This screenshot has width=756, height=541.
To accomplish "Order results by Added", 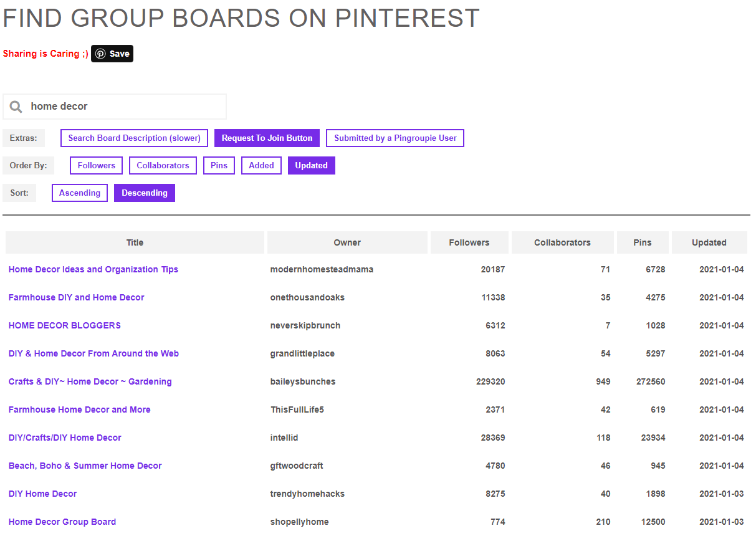I will [261, 166].
